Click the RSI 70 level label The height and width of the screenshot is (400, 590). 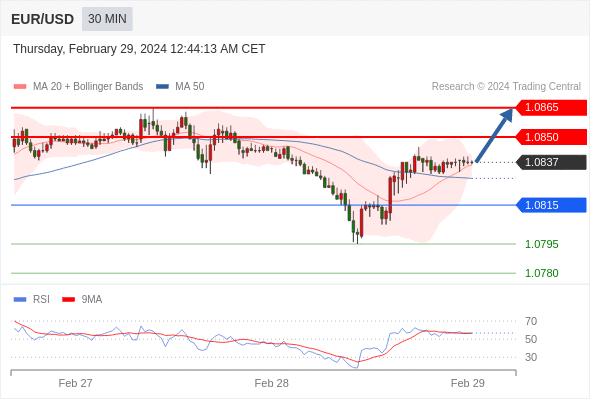[531, 321]
